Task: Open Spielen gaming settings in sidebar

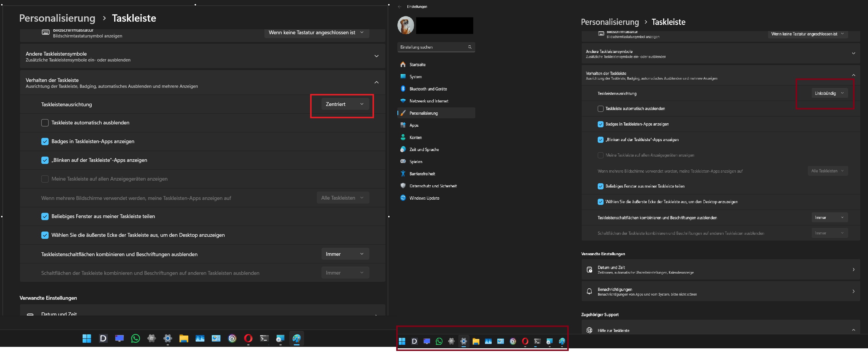Action: pyautogui.click(x=416, y=162)
